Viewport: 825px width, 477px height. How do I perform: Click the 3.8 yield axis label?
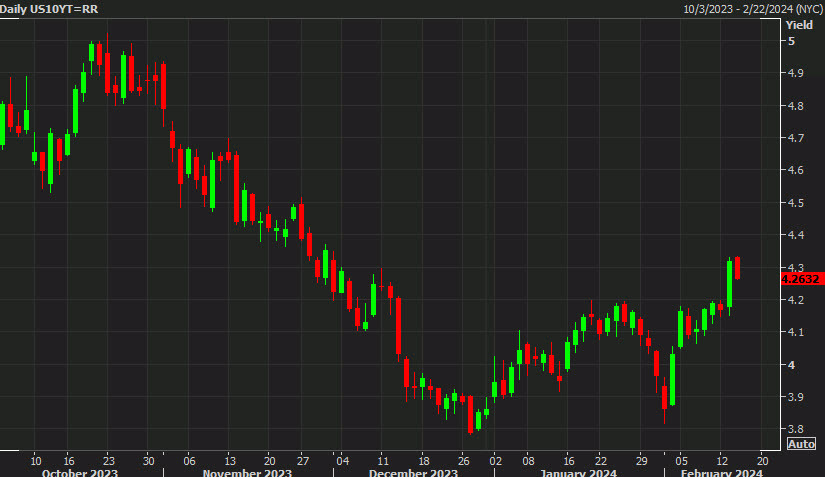pos(795,429)
